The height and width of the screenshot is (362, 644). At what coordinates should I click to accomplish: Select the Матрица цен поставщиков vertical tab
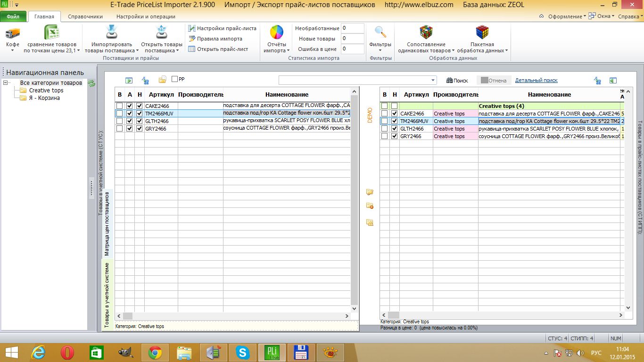107,223
